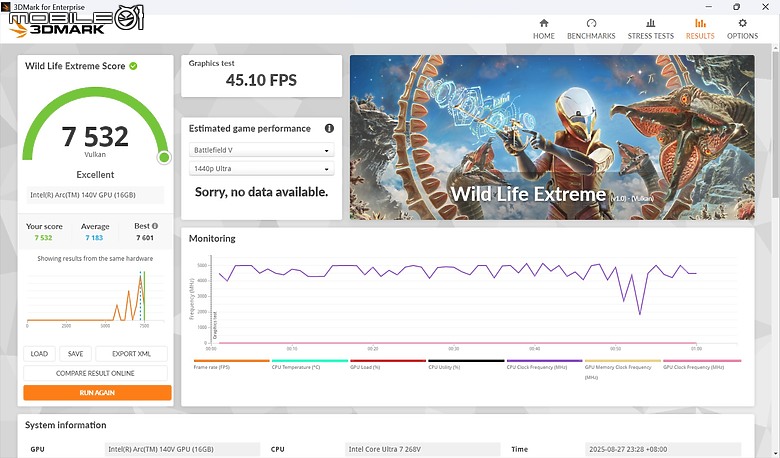Click the info icon beside Estimated game performance
The image size is (780, 458).
(329, 128)
